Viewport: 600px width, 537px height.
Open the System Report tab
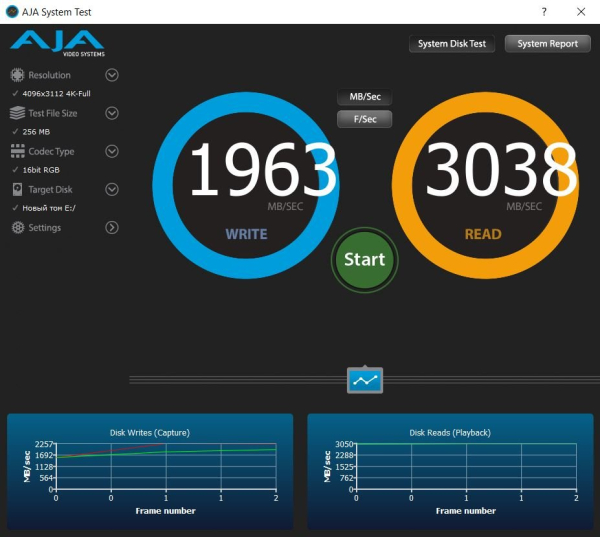tap(548, 44)
